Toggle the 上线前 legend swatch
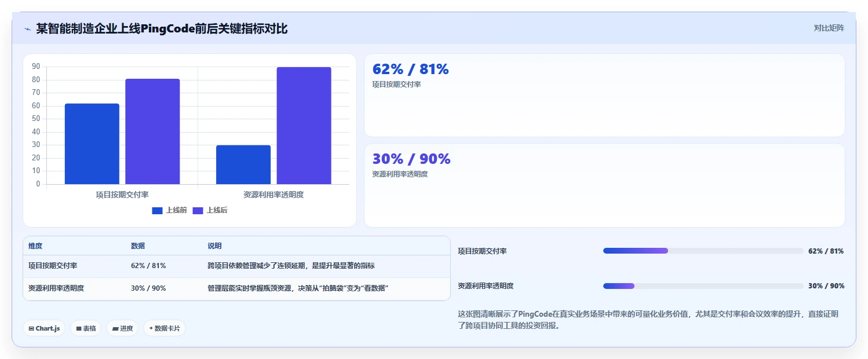Viewport: 868px width, 359px height. [x=157, y=210]
